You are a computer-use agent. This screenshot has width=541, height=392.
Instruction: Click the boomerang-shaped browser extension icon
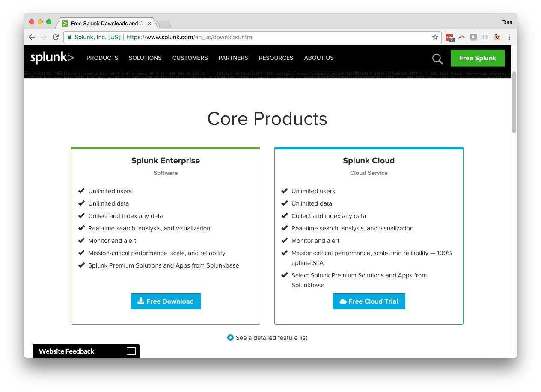point(461,37)
